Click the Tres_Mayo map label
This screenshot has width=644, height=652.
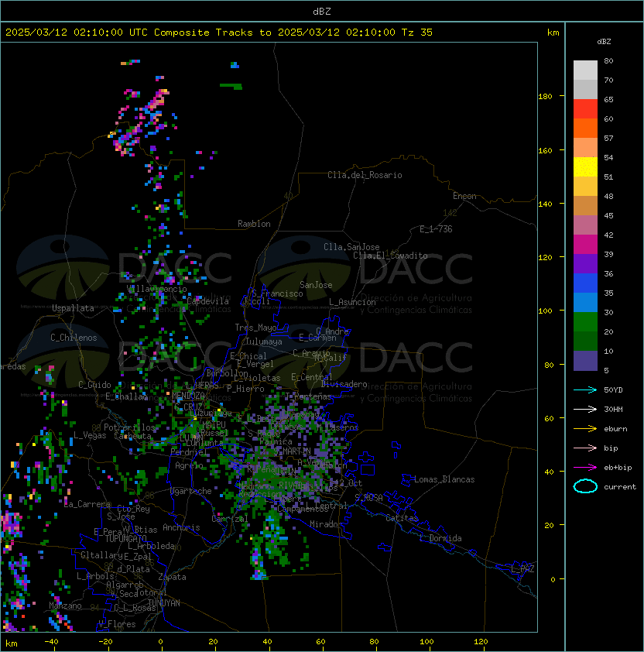pyautogui.click(x=255, y=328)
